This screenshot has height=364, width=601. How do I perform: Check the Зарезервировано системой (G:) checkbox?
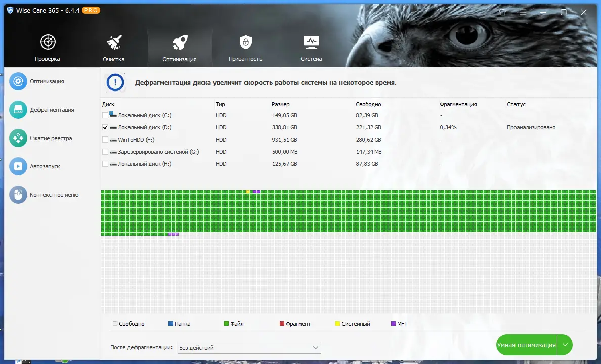point(105,152)
